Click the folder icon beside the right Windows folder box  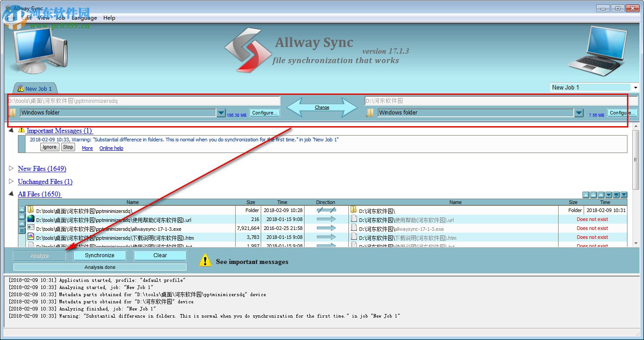(x=370, y=113)
